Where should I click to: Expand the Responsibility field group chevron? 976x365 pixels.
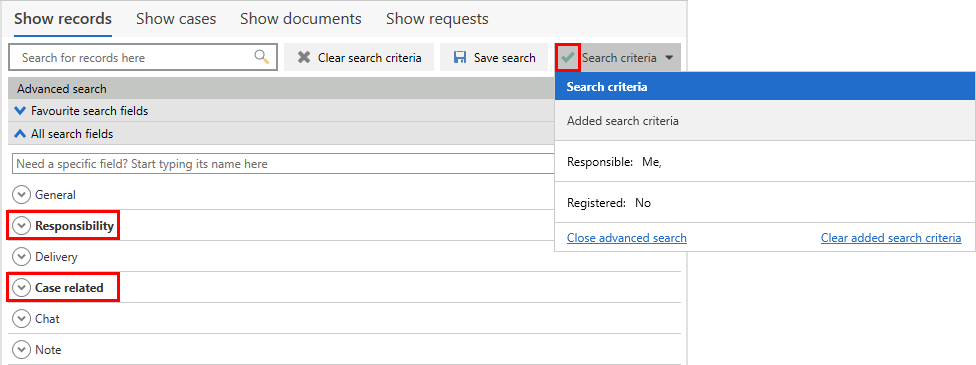[x=22, y=225]
